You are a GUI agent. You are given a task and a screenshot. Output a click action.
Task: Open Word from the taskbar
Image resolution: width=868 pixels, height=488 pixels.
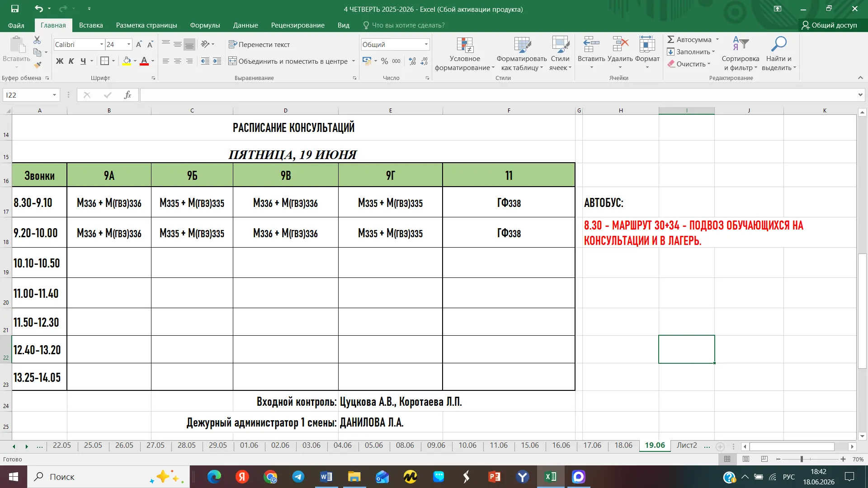coord(326,477)
